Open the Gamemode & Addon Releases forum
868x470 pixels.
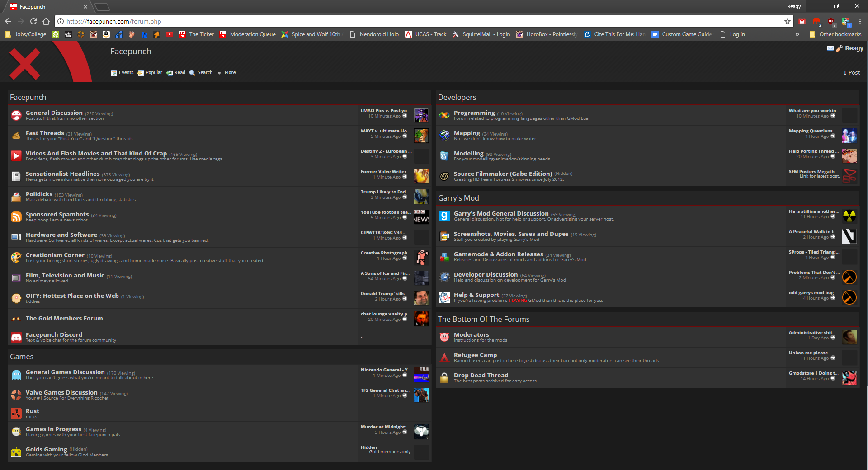(x=498, y=254)
